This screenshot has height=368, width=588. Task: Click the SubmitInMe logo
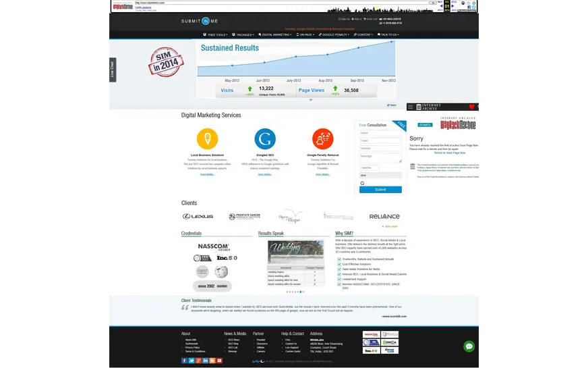pyautogui.click(x=200, y=21)
